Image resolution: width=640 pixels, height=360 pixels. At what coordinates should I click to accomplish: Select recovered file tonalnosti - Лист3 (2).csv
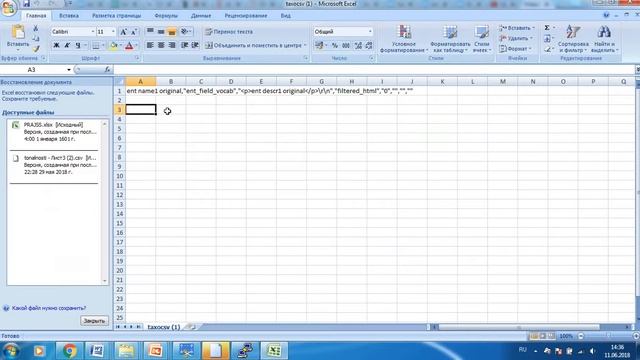(x=54, y=165)
